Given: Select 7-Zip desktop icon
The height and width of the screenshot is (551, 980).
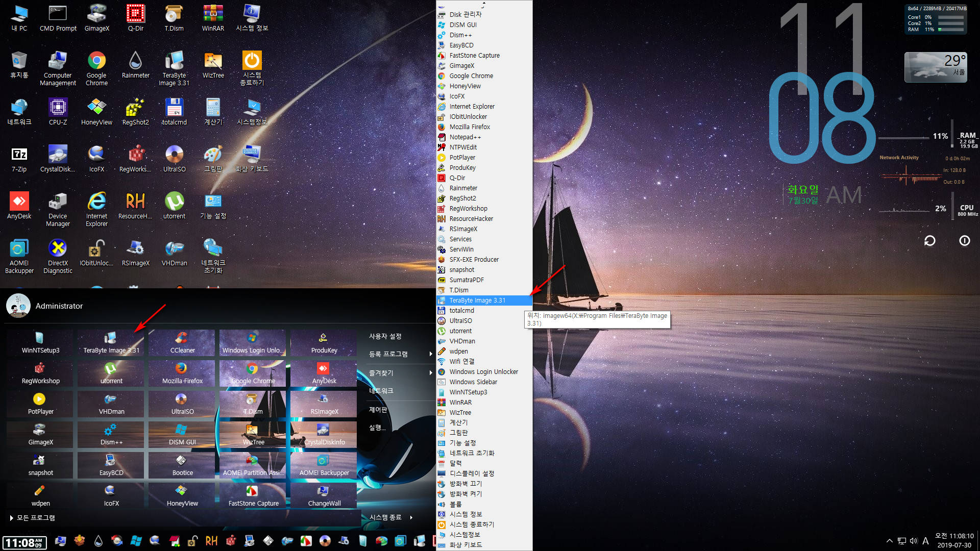Looking at the screenshot, I should tap(19, 159).
